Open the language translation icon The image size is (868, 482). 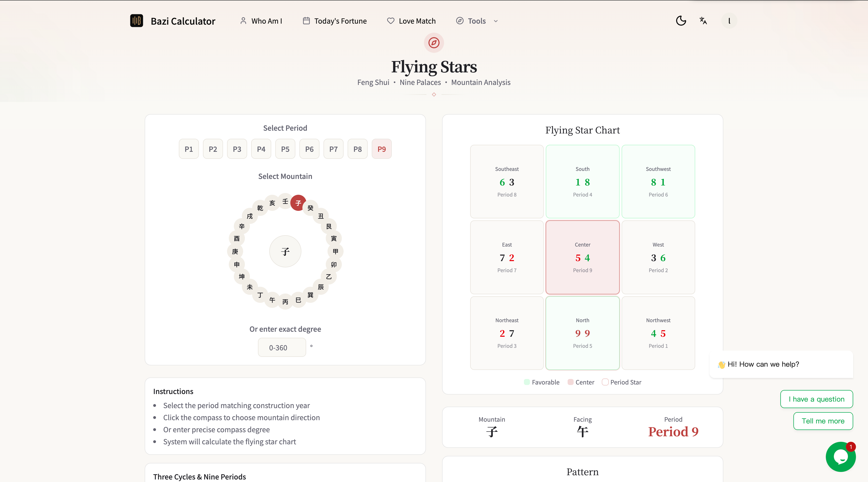pyautogui.click(x=703, y=21)
